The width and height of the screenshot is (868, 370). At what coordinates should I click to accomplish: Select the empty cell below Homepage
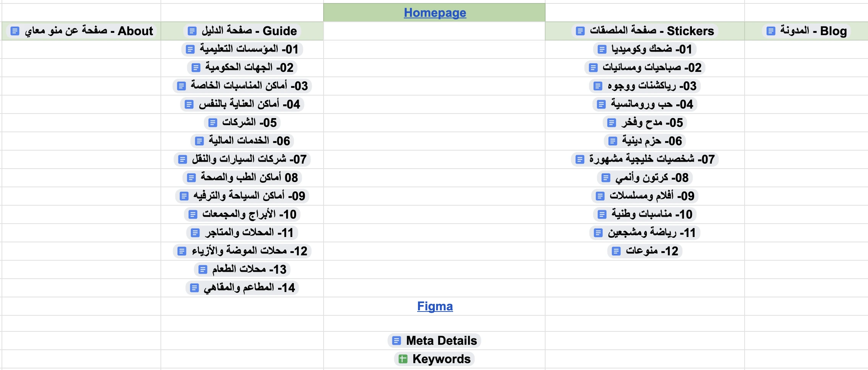pyautogui.click(x=434, y=31)
